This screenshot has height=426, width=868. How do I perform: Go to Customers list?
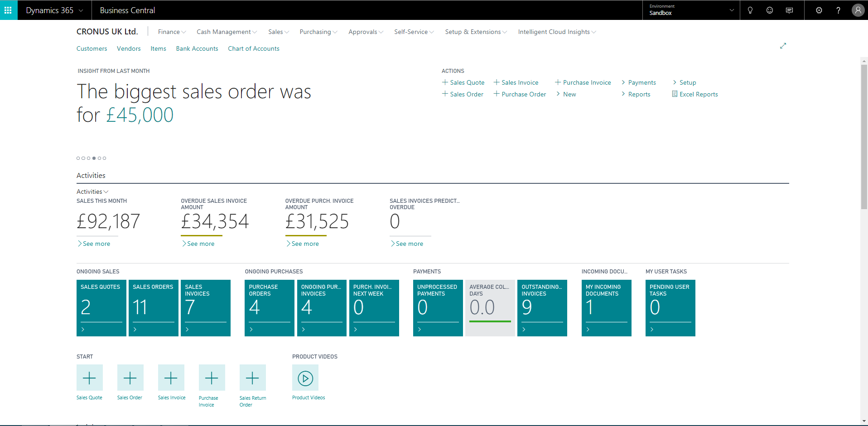coord(92,48)
